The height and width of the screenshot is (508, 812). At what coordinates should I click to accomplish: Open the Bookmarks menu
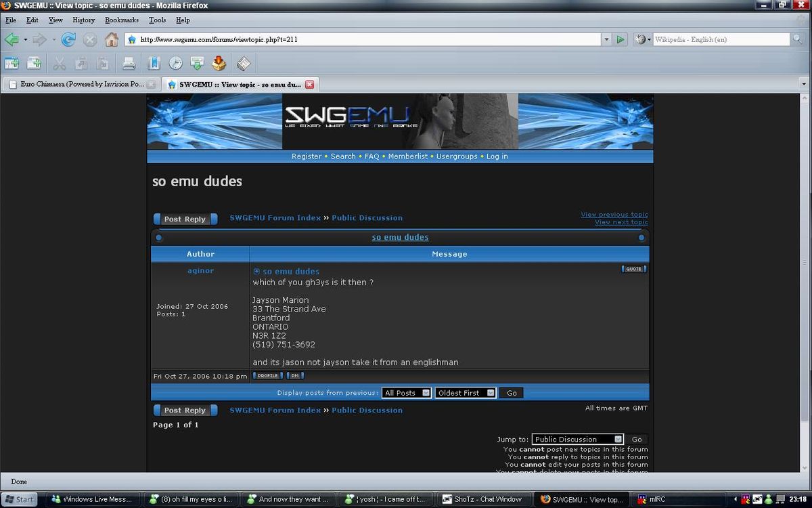click(x=121, y=20)
